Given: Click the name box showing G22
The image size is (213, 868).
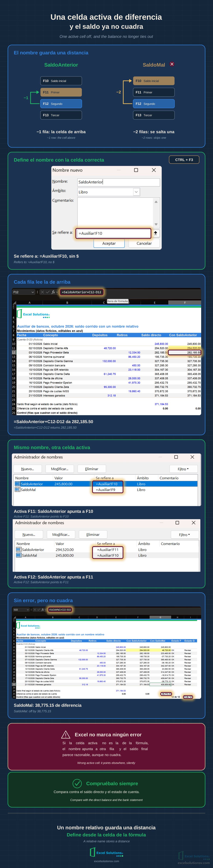Looking at the screenshot, I should point(21,609).
